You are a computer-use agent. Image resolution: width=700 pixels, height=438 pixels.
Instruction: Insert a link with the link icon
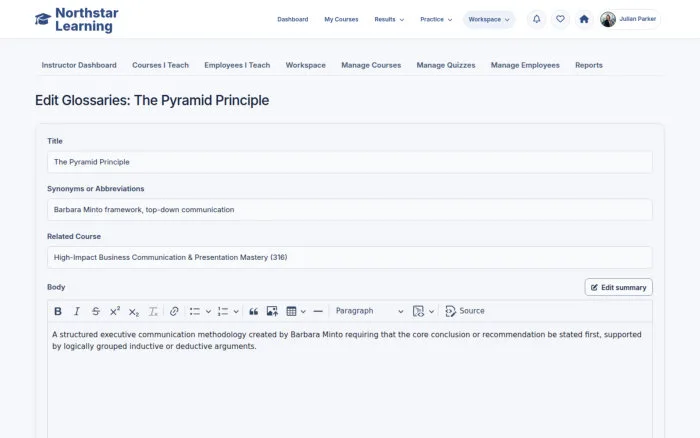174,311
